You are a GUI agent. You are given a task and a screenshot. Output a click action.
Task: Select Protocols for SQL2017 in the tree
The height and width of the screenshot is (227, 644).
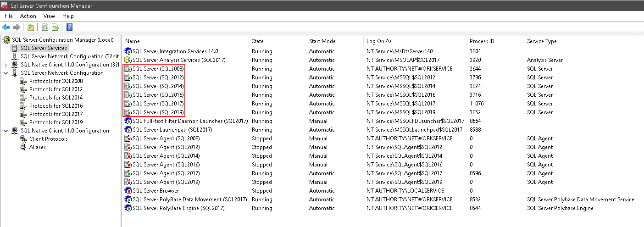56,114
